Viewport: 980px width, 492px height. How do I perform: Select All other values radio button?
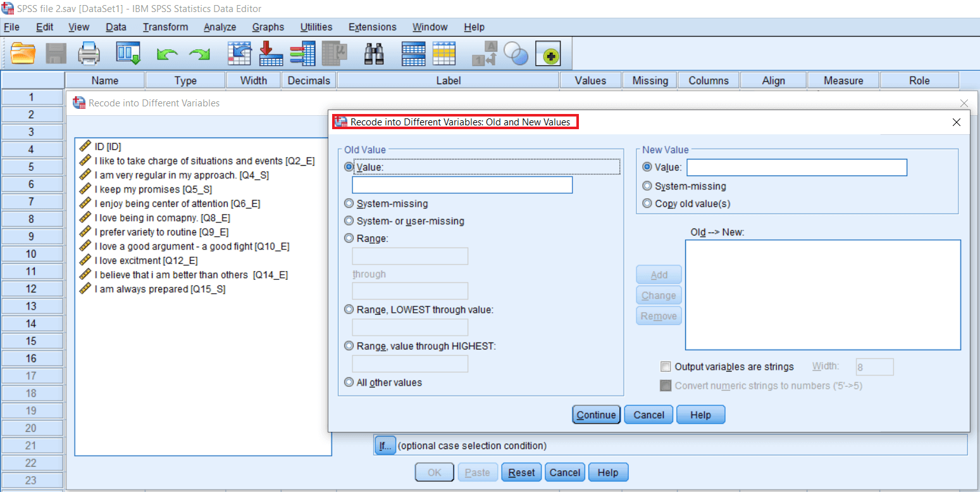pos(349,382)
